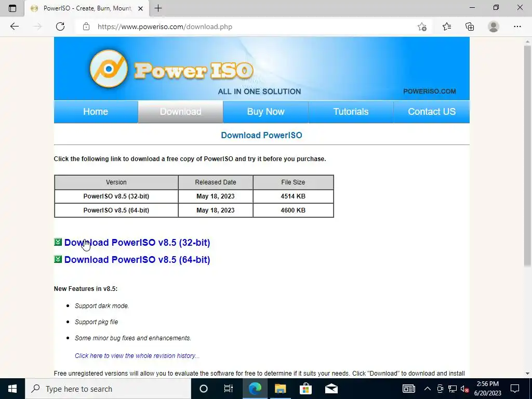This screenshot has width=532, height=399.
Task: Click the 'New Features in v8.5:' heading
Action: (86, 289)
